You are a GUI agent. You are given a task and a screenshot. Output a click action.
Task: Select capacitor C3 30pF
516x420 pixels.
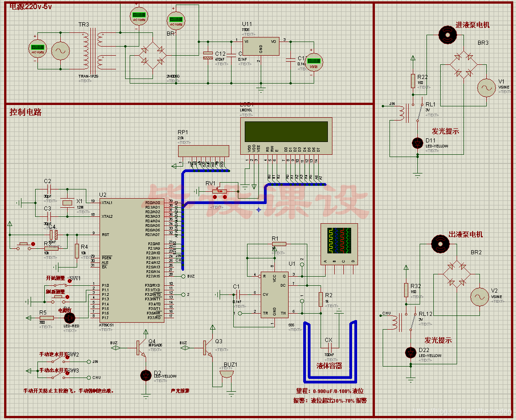click(x=49, y=216)
